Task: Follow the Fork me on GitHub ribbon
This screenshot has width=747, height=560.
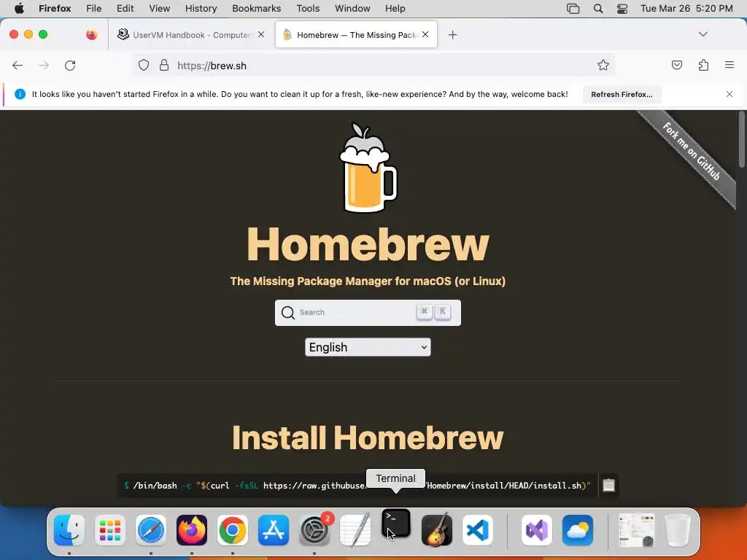Action: coord(691,151)
